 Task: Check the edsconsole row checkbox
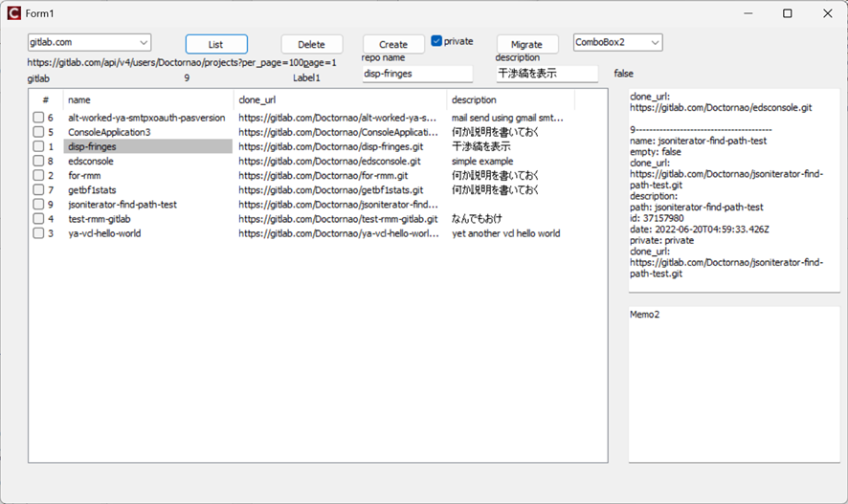point(38,161)
